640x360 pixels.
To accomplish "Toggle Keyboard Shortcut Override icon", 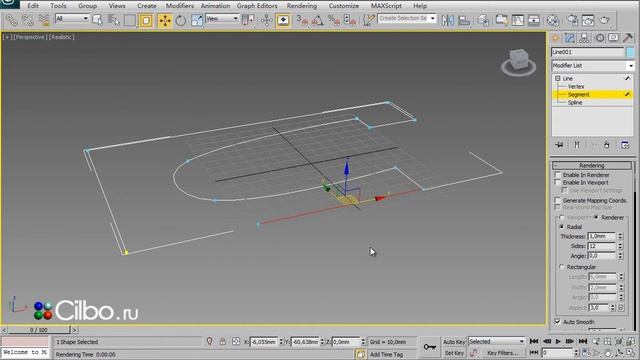I will coord(283,20).
